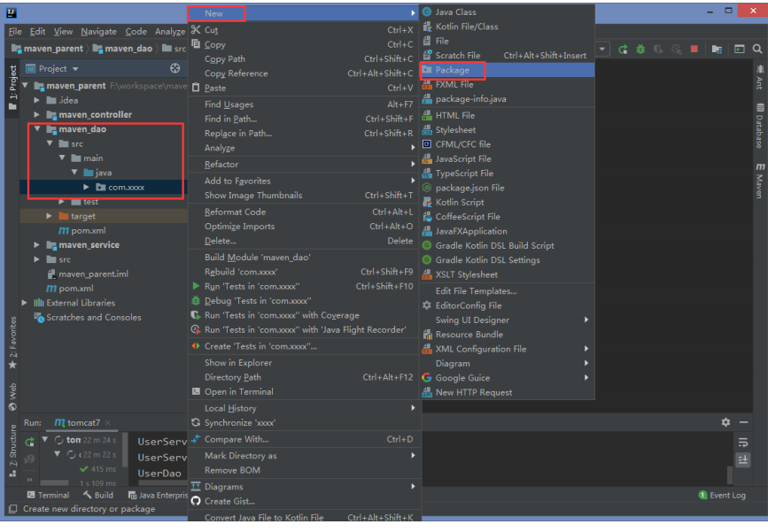Select Kotlin File/Class entry
This screenshot has height=532, width=768.
click(x=508, y=27)
